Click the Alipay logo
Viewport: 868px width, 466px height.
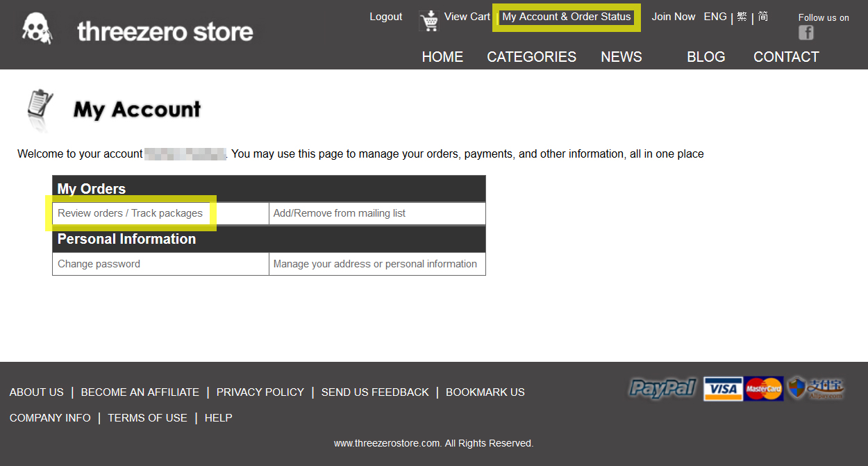[816, 388]
